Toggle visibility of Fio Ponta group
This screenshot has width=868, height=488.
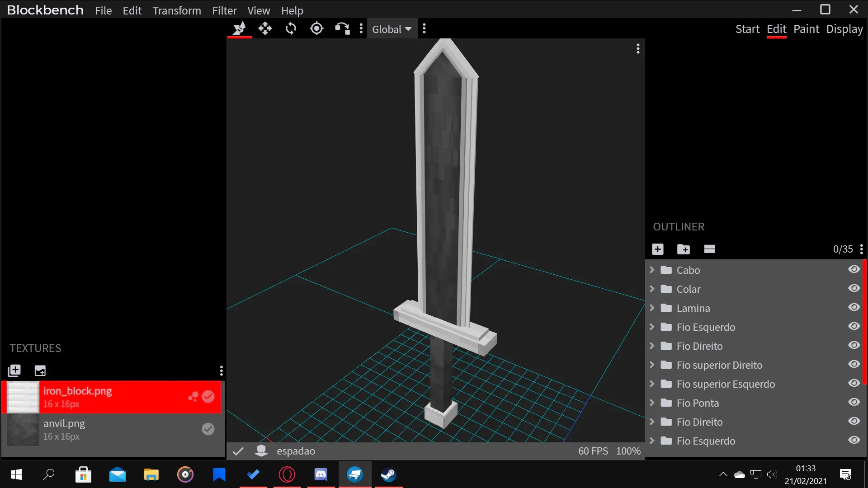[x=854, y=402]
